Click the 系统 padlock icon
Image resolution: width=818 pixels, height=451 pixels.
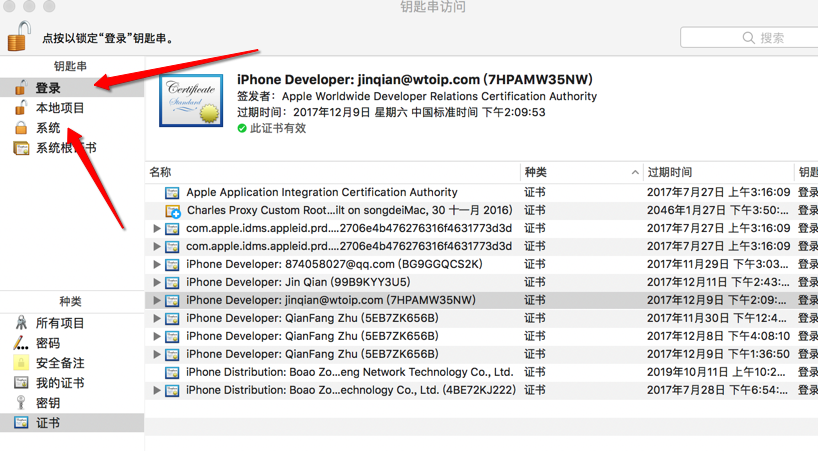pos(21,128)
